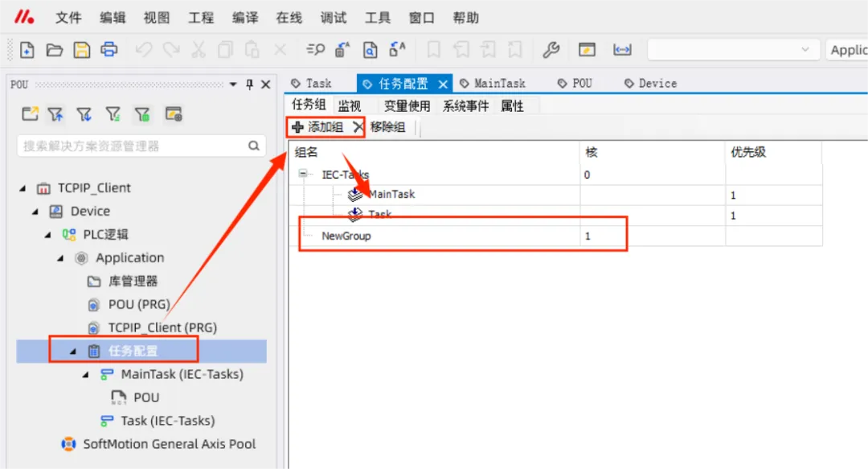This screenshot has width=868, height=469.
Task: Switch to the MainTask tab
Action: pyautogui.click(x=493, y=83)
